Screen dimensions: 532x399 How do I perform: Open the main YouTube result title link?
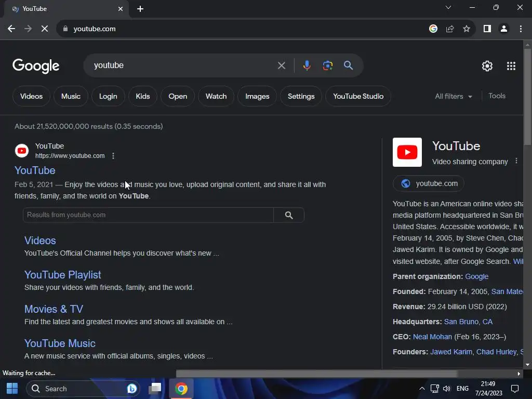pyautogui.click(x=35, y=170)
